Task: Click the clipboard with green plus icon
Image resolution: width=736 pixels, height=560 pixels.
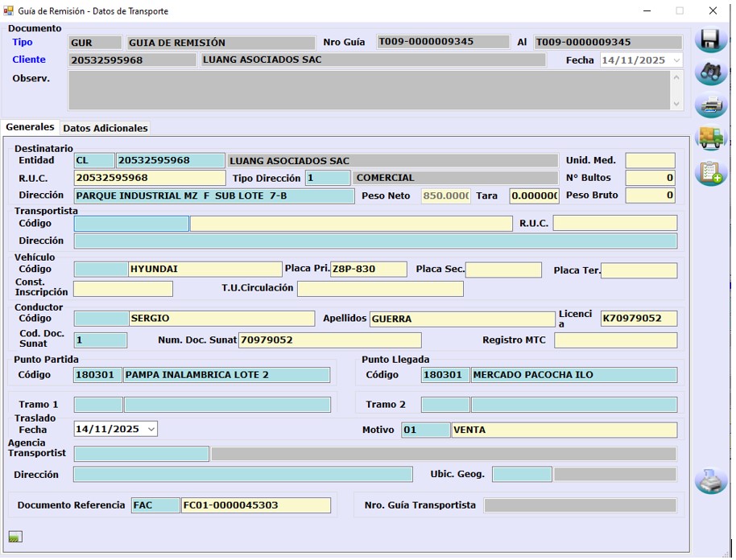Action: [710, 172]
